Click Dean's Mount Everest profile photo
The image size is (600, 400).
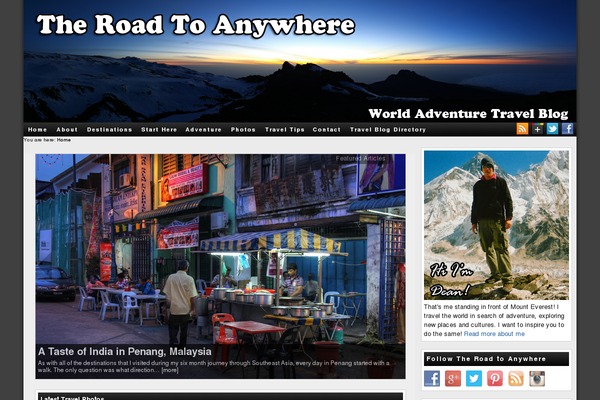(496, 225)
